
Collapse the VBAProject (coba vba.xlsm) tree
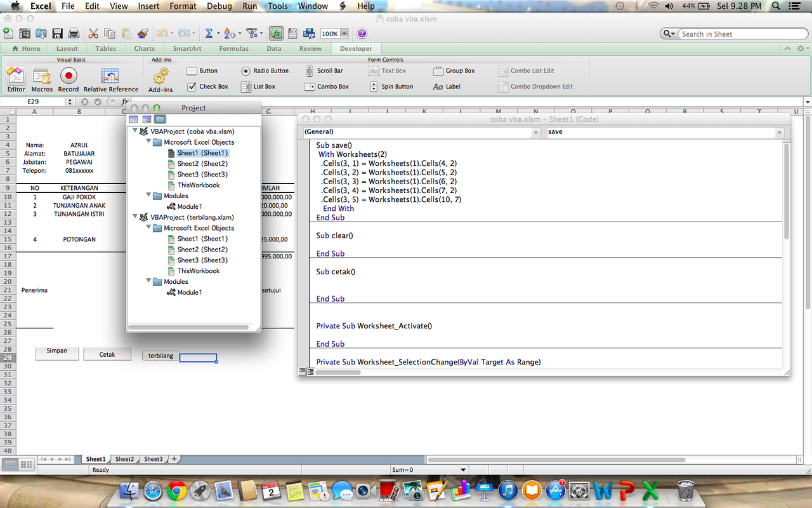pyautogui.click(x=135, y=131)
